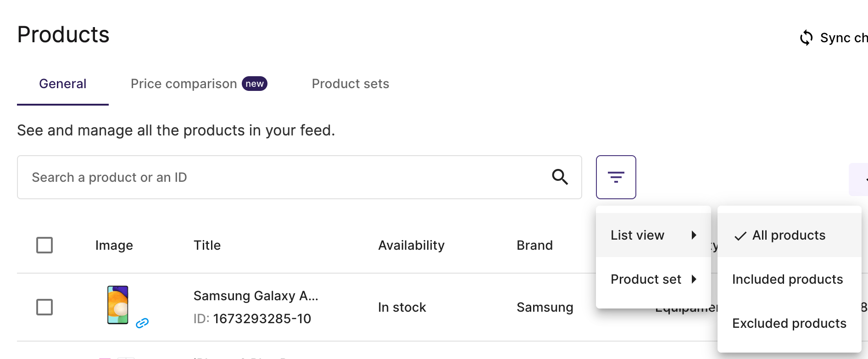Viewport: 868px width, 359px height.
Task: Check the Samsung Galaxy product row checkbox
Action: [x=45, y=307]
